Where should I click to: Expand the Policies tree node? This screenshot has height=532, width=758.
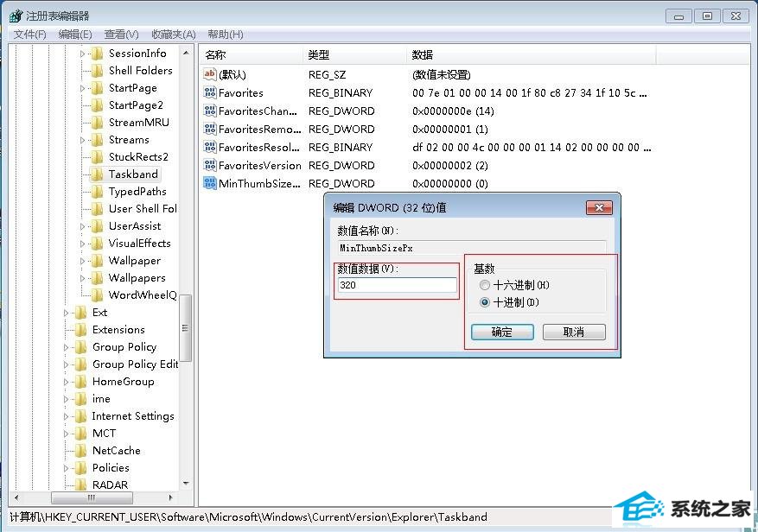67,468
